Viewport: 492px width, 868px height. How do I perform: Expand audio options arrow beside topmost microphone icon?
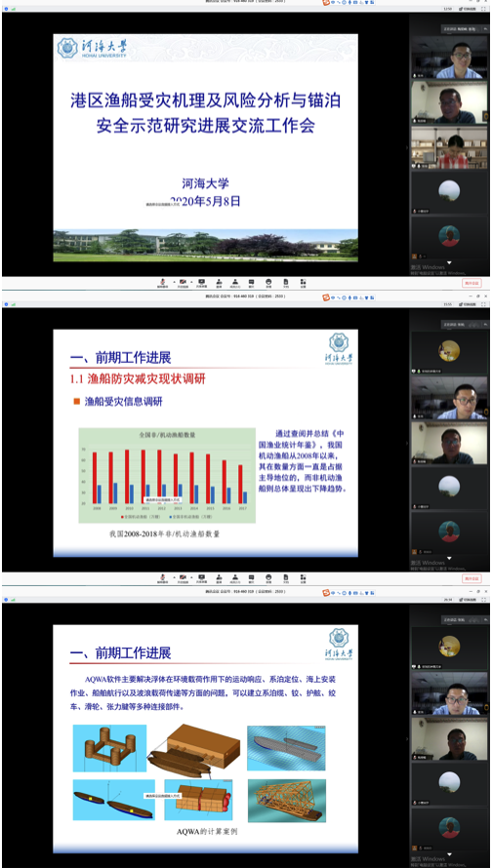point(173,281)
